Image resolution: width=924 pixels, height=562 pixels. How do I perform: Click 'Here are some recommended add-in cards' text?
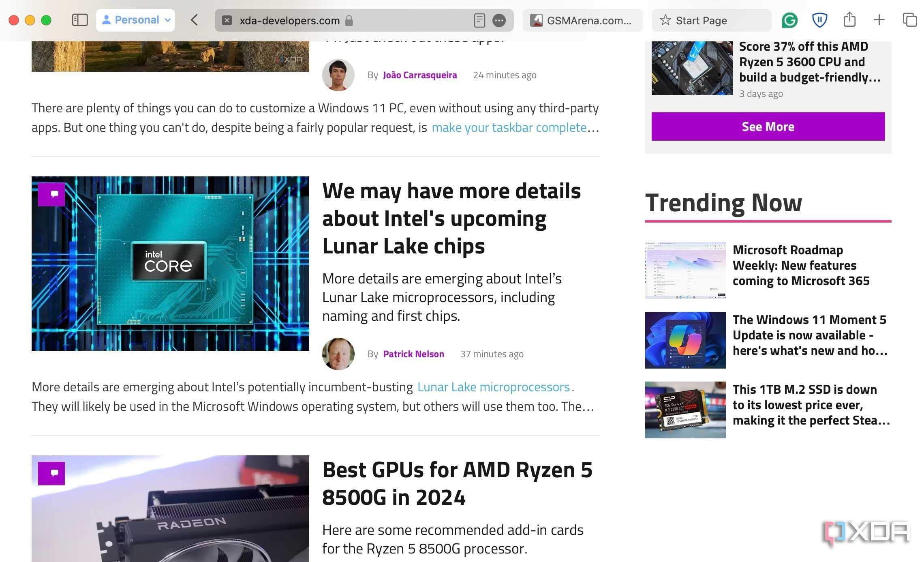(x=453, y=539)
